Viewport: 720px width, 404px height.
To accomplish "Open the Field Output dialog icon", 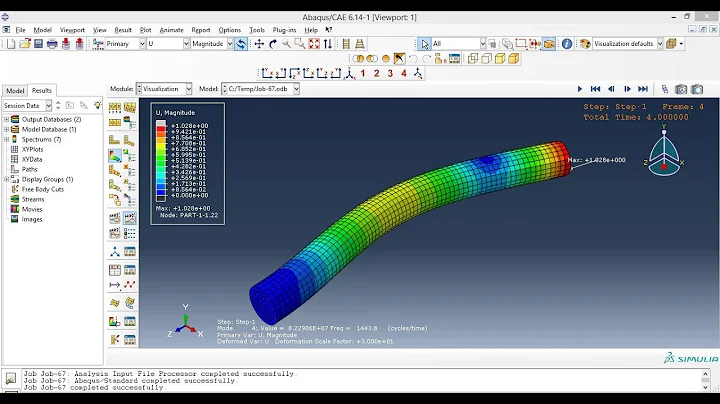I will (x=98, y=44).
